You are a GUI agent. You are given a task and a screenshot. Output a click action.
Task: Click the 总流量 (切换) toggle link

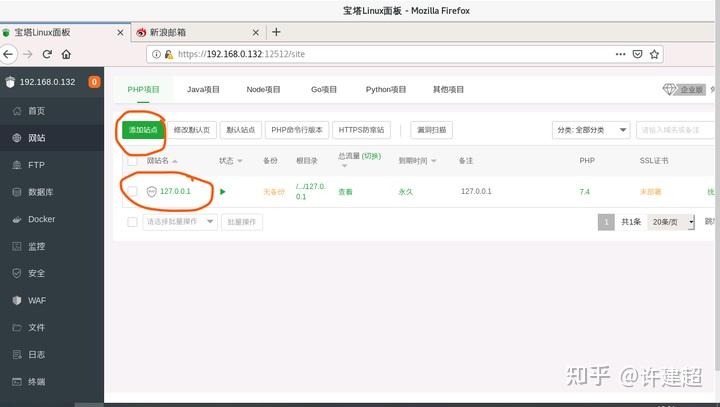pos(371,156)
